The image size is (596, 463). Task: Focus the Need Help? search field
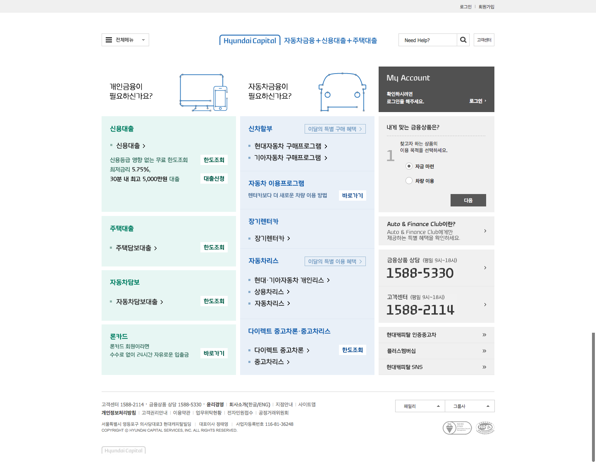[x=427, y=40]
